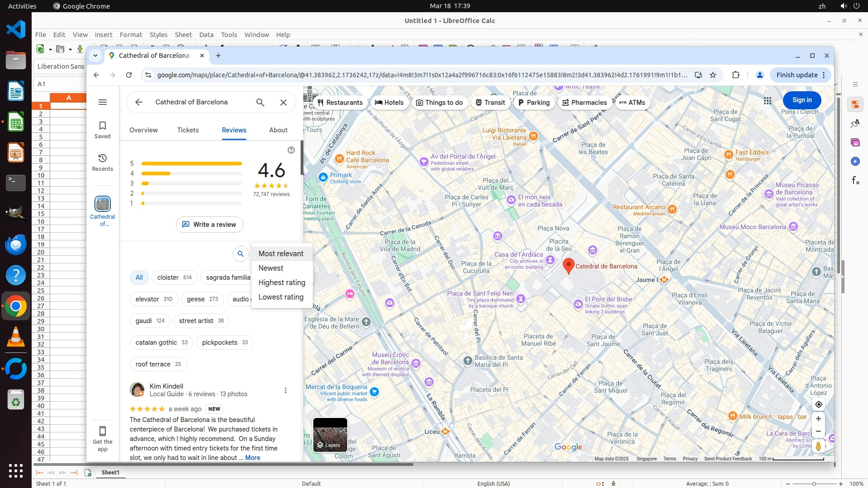Switch to the About tab
This screenshot has width=868, height=488.
coord(278,130)
